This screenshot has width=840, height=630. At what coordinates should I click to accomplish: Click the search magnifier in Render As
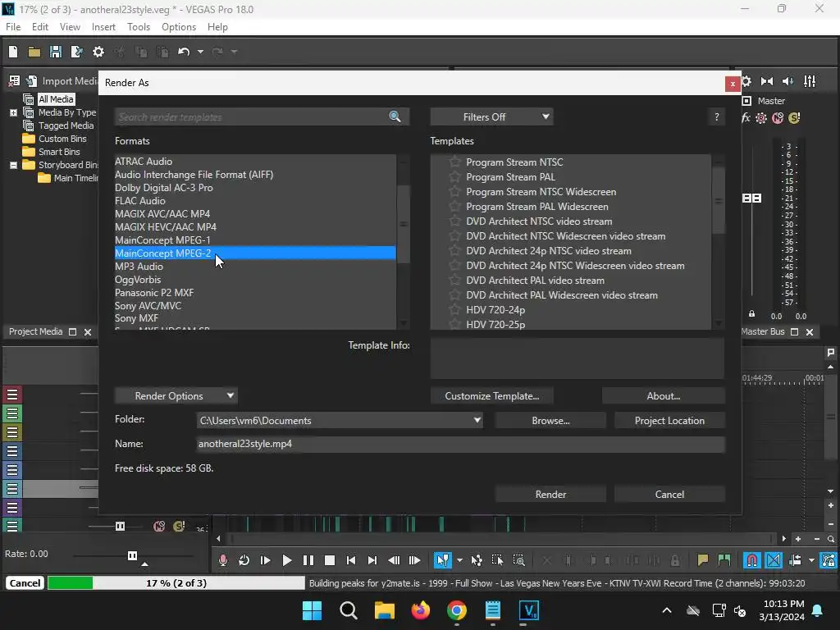[395, 116]
